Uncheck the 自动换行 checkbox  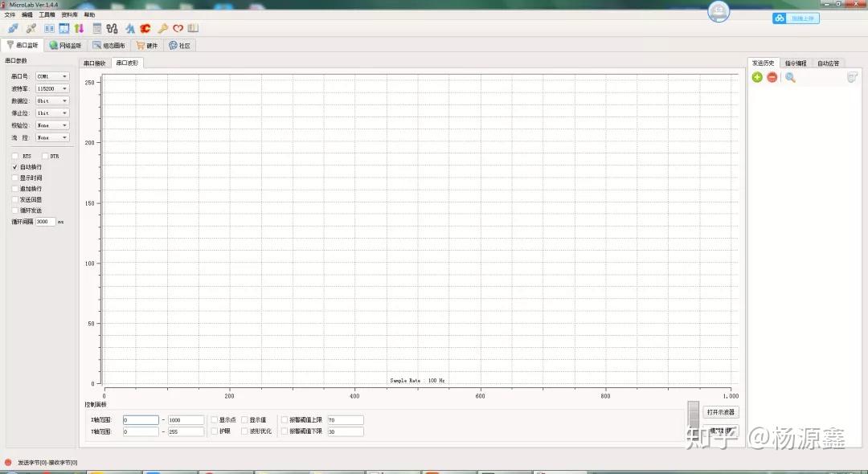pyautogui.click(x=15, y=167)
